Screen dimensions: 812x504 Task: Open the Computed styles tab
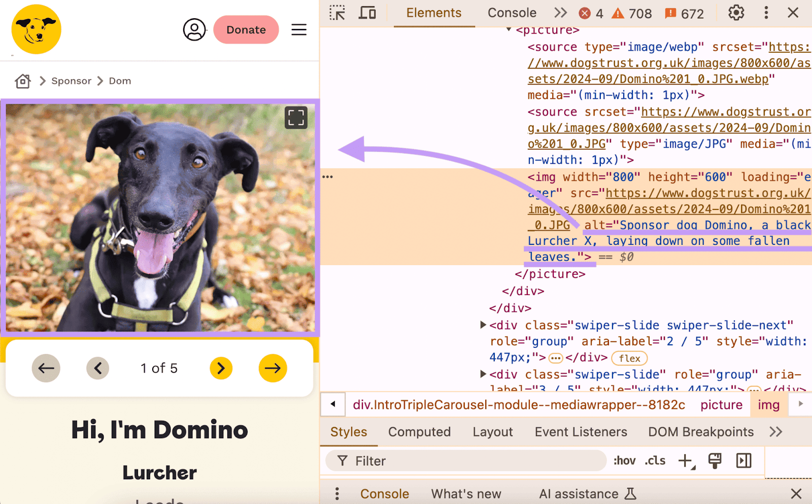419,432
